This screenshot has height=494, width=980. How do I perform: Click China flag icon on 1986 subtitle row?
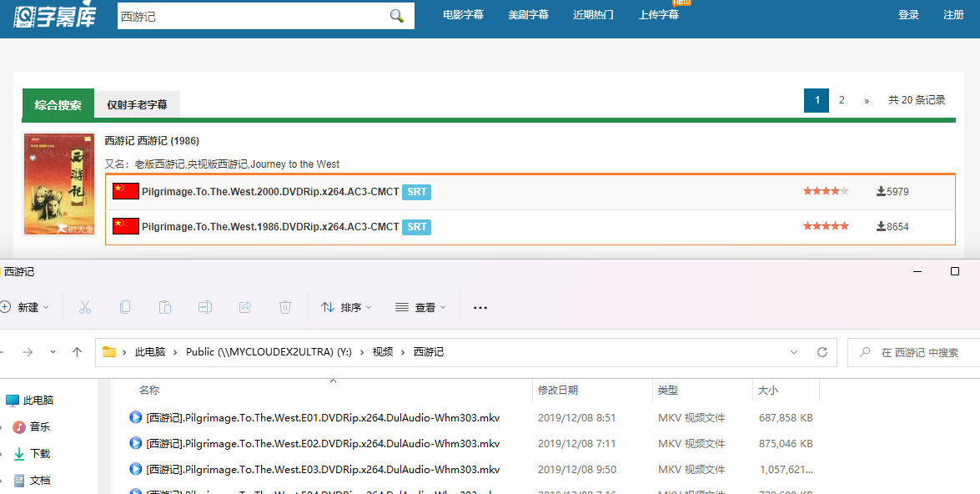click(126, 226)
